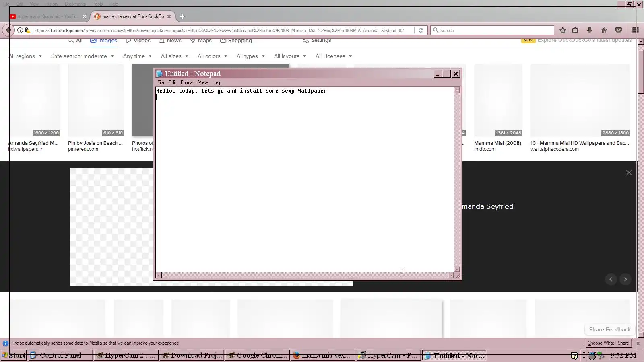
Task: Go back with the Firefox back arrow
Action: tap(8, 30)
